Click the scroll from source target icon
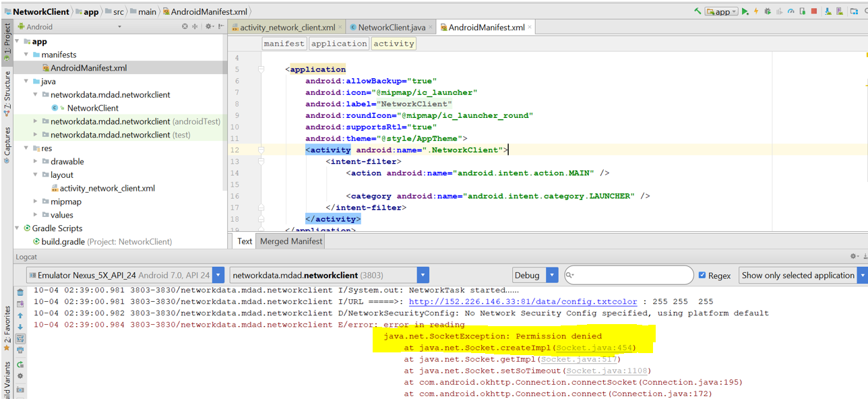868x409 pixels. pos(185,27)
